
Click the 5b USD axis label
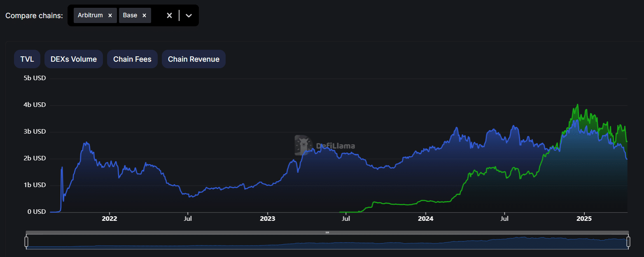click(35, 78)
